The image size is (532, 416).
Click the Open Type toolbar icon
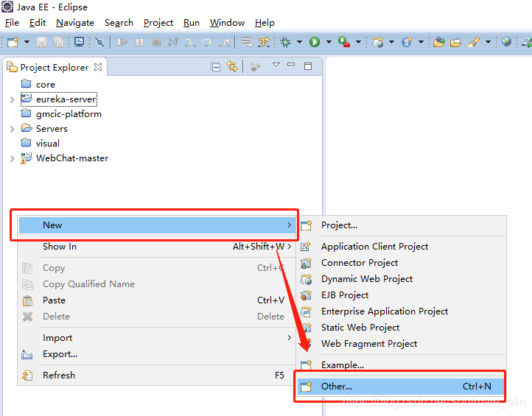[x=438, y=42]
